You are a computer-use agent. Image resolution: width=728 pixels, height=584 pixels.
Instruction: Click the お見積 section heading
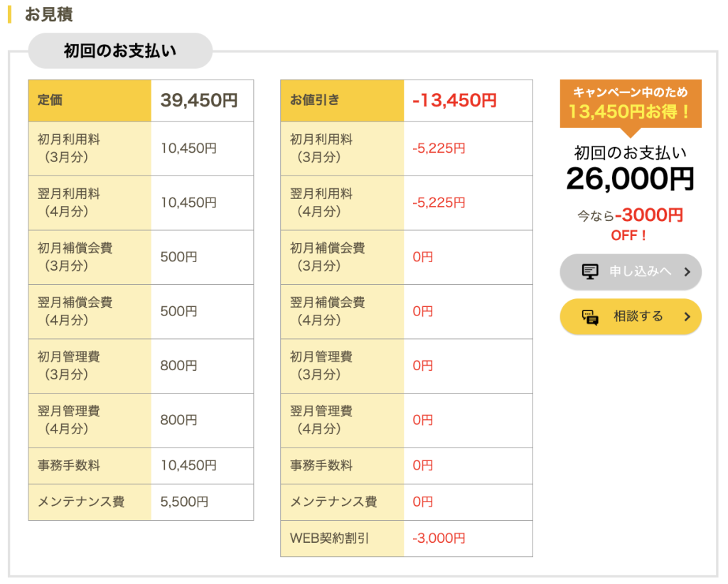(x=48, y=14)
